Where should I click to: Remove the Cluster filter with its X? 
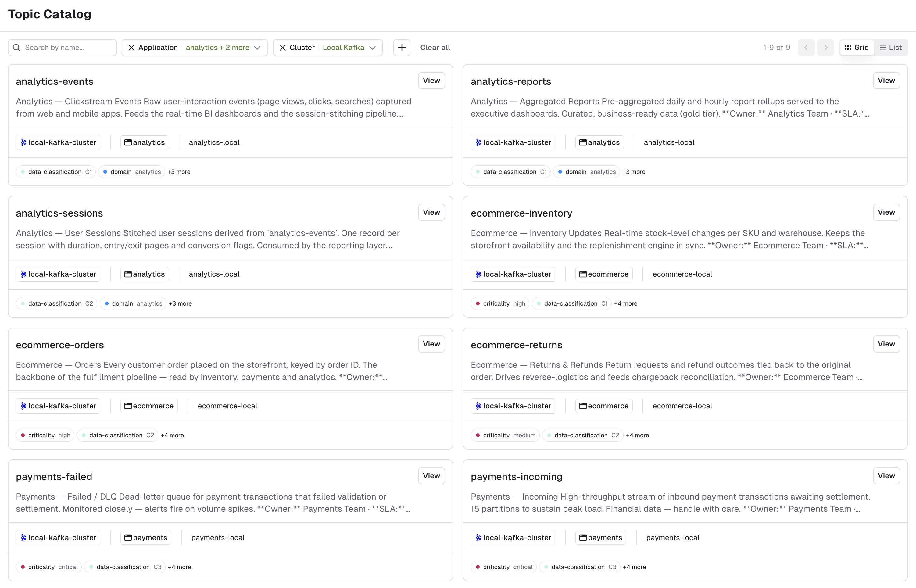point(282,48)
